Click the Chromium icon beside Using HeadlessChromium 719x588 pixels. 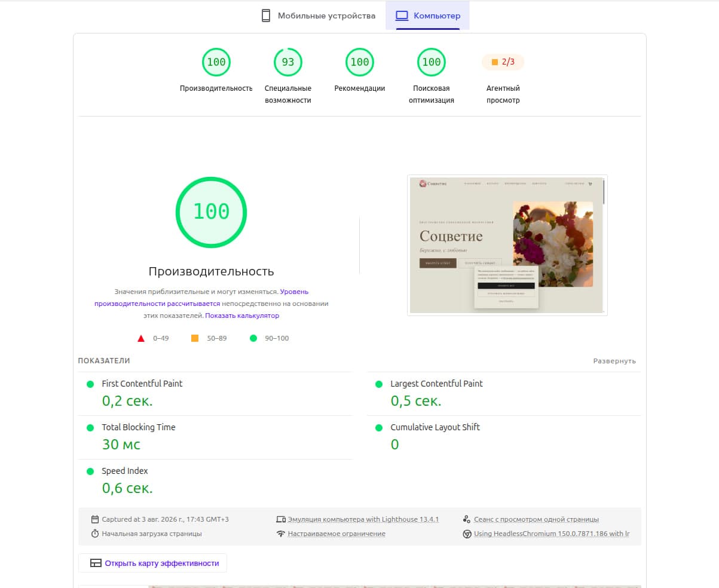(467, 534)
